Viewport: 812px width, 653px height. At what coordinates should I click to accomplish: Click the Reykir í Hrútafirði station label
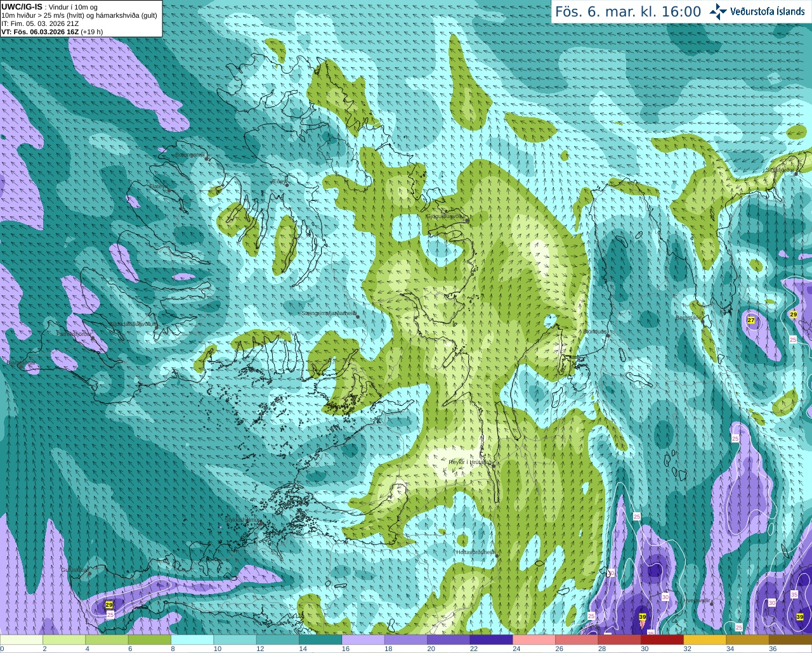(470, 462)
